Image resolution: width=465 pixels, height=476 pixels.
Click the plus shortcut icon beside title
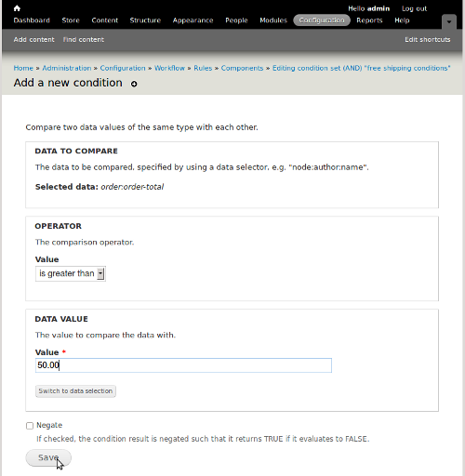(134, 84)
